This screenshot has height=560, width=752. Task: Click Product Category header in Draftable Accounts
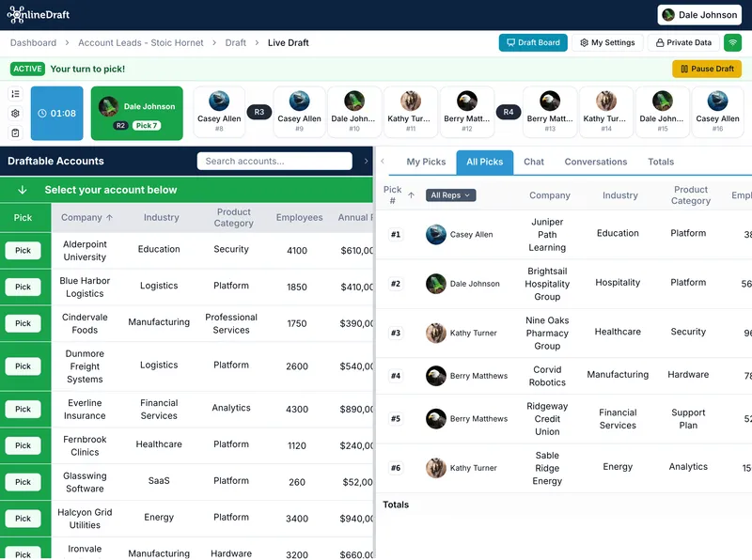tap(233, 218)
